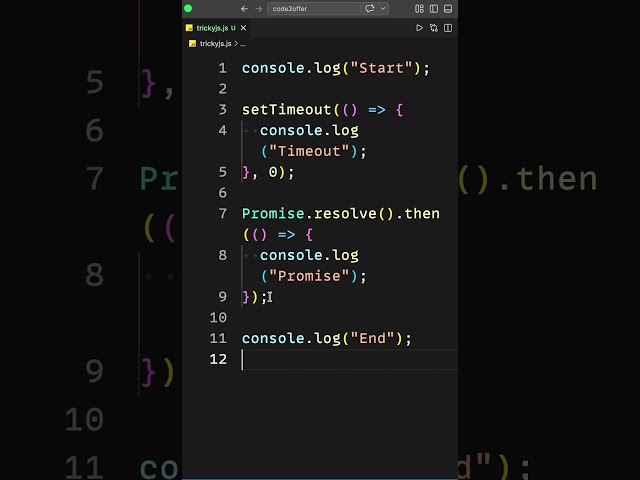Click the "Start" string on line 1
The height and width of the screenshot is (480, 640).
pyautogui.click(x=381, y=68)
